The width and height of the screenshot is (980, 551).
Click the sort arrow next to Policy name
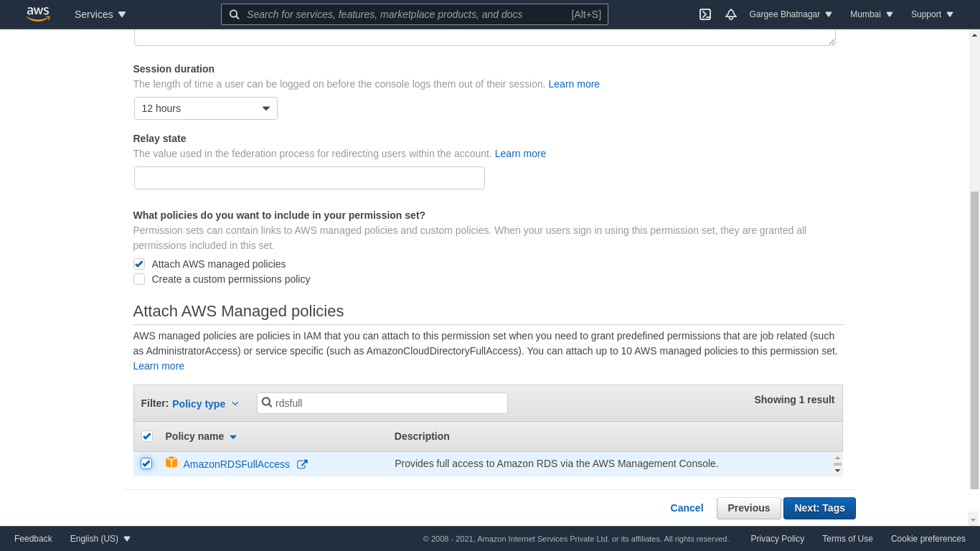point(233,437)
